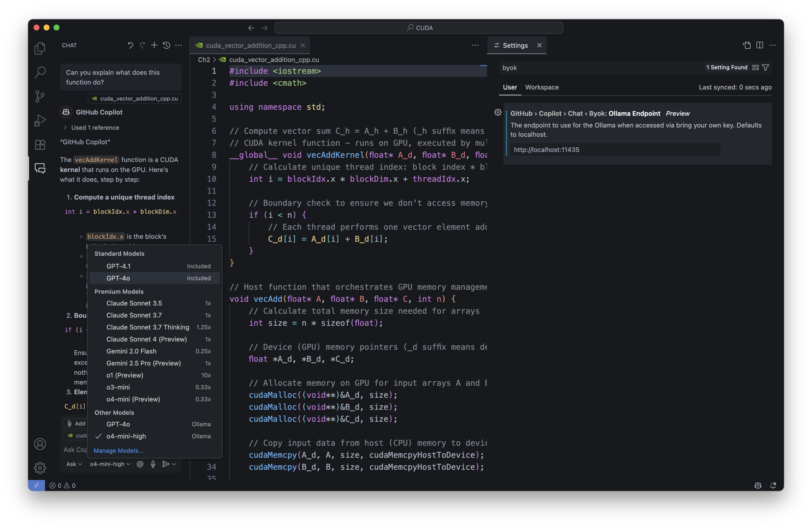The width and height of the screenshot is (812, 528).
Task: Select the checked o4-mini-high Ollama model
Action: coord(154,436)
